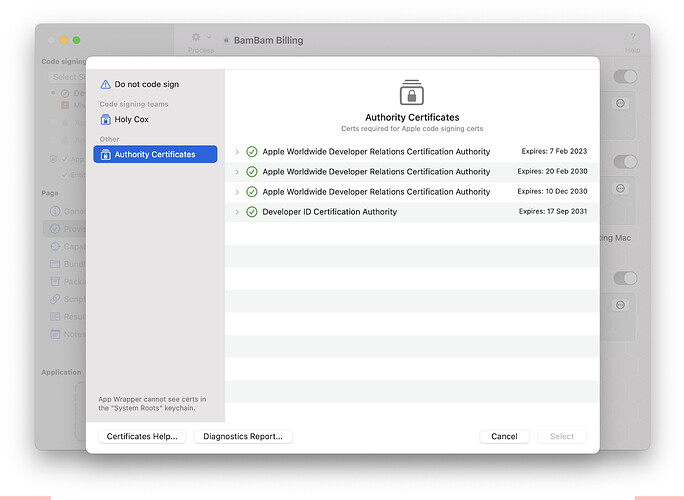Toggle the top switch in main window
684x500 pixels.
coord(625,77)
